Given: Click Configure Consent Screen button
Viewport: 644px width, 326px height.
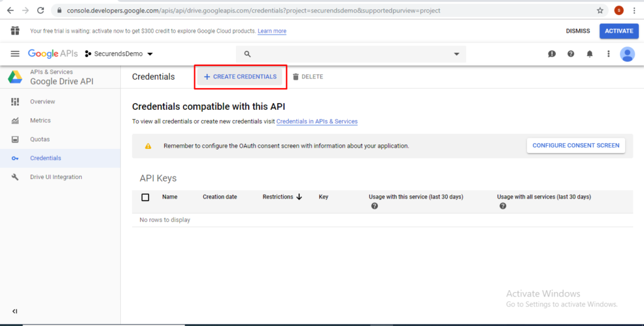Looking at the screenshot, I should click(576, 146).
